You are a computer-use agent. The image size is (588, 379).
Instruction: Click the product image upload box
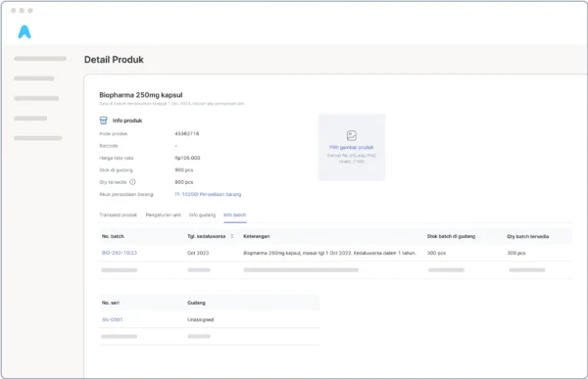(x=352, y=147)
